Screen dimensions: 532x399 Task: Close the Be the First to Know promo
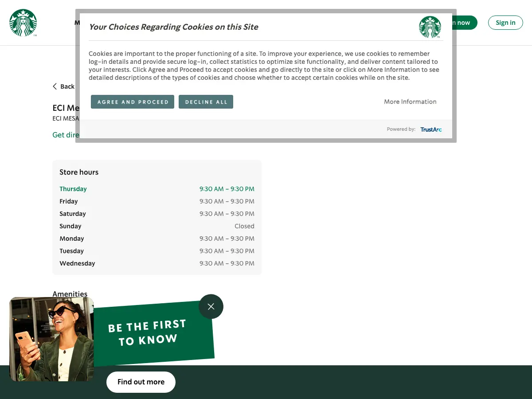(x=211, y=307)
